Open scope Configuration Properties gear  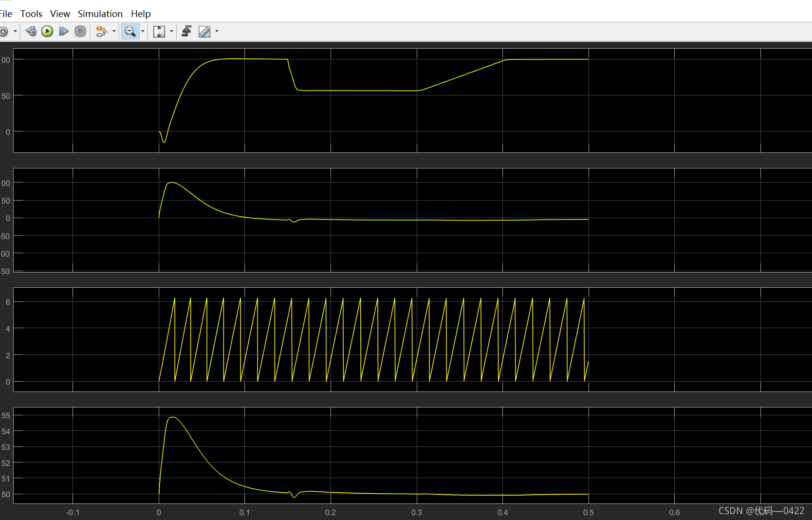coord(4,32)
